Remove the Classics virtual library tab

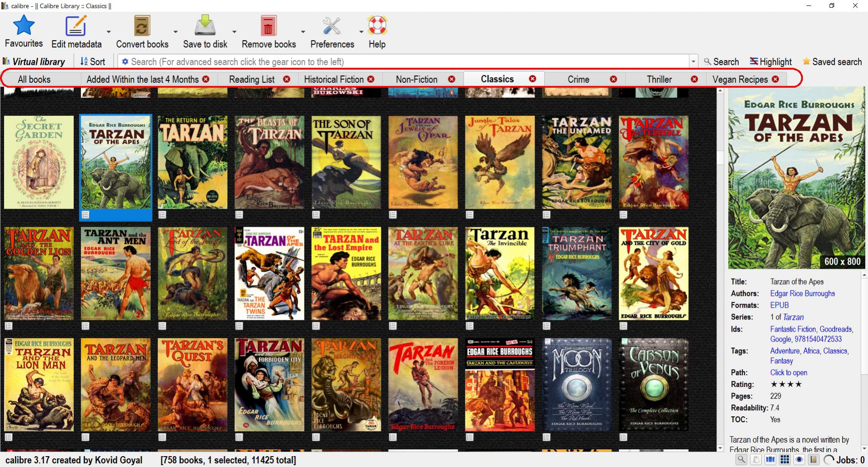pos(532,79)
